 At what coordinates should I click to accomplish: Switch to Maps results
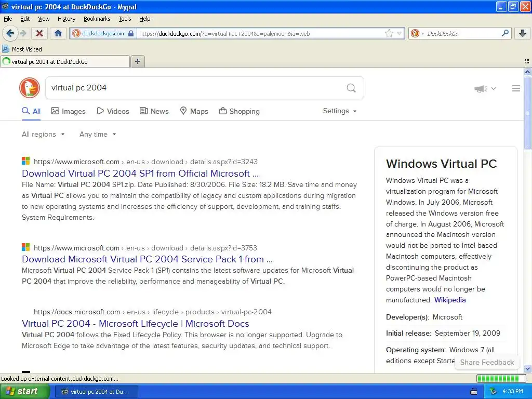[194, 111]
